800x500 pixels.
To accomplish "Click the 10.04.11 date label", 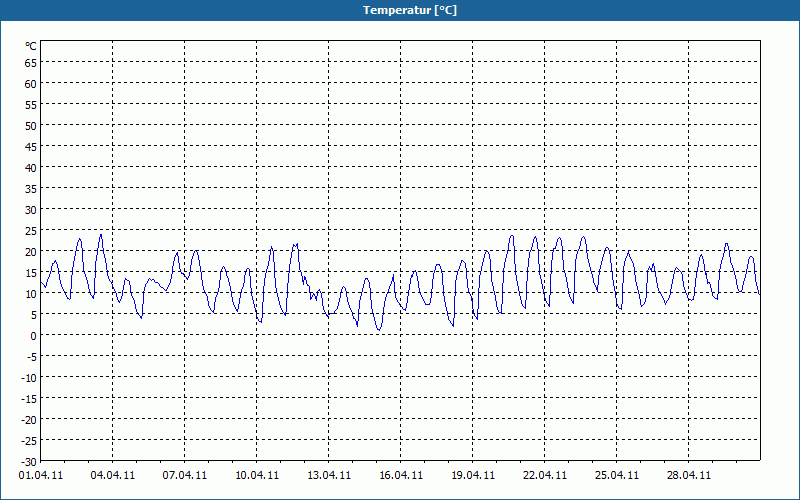I will pyautogui.click(x=257, y=475).
